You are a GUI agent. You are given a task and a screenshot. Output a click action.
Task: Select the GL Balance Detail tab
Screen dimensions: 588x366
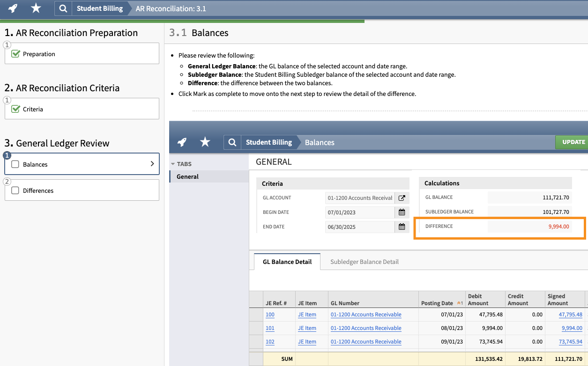[287, 262]
